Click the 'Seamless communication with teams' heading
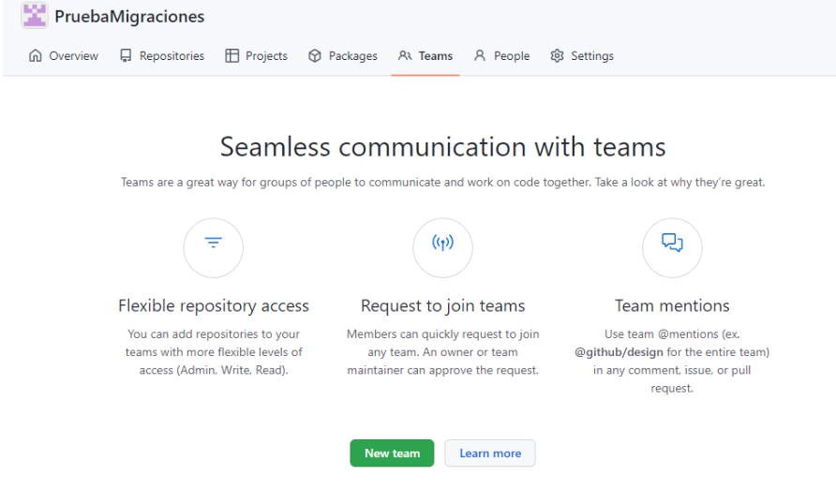 click(x=442, y=147)
